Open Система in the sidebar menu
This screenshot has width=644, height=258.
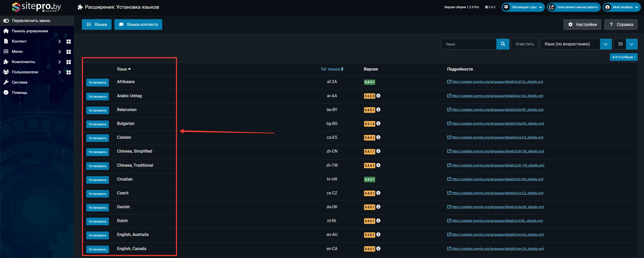point(19,82)
